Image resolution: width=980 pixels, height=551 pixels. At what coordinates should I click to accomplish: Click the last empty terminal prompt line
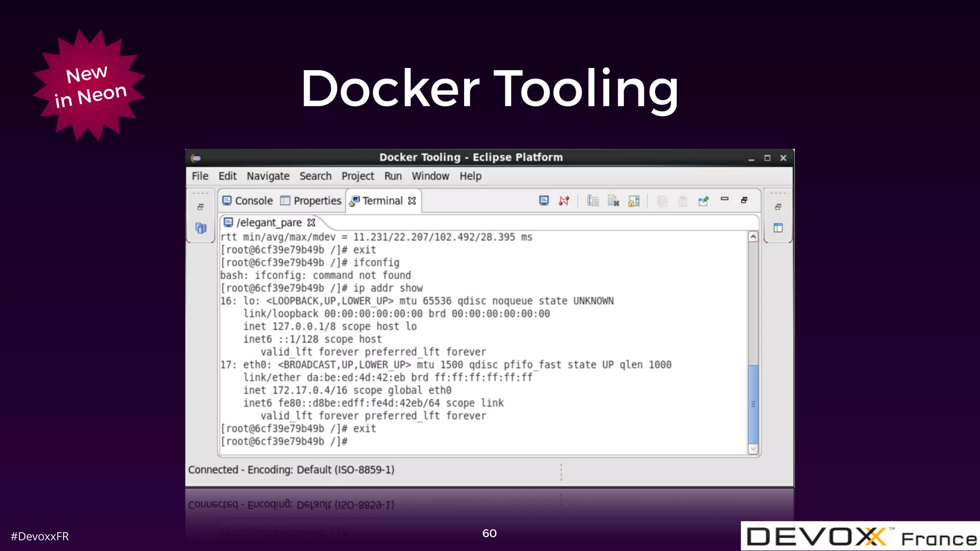tap(284, 441)
